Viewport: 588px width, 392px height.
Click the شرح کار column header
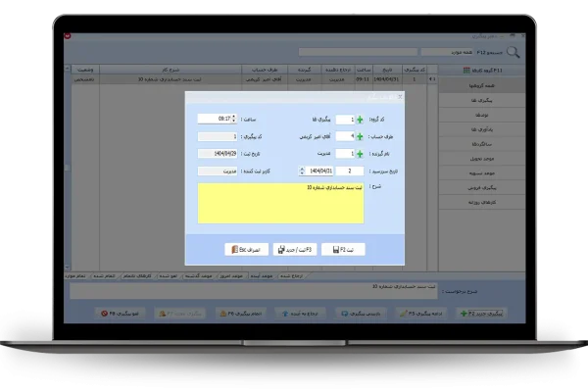[171, 70]
